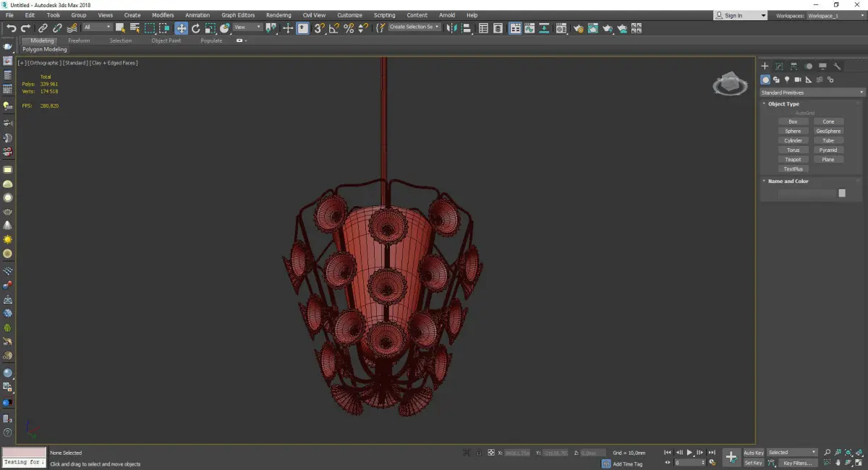Click the Mirror tool icon

[x=451, y=28]
